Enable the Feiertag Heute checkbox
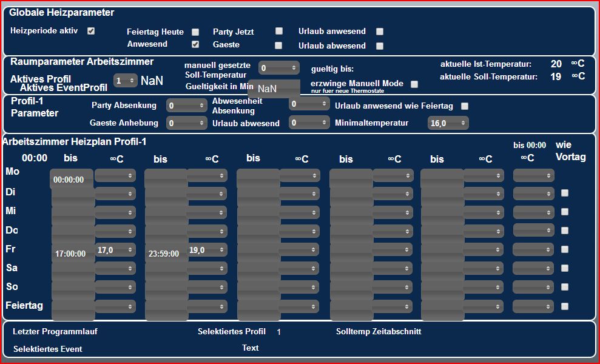 (x=195, y=32)
